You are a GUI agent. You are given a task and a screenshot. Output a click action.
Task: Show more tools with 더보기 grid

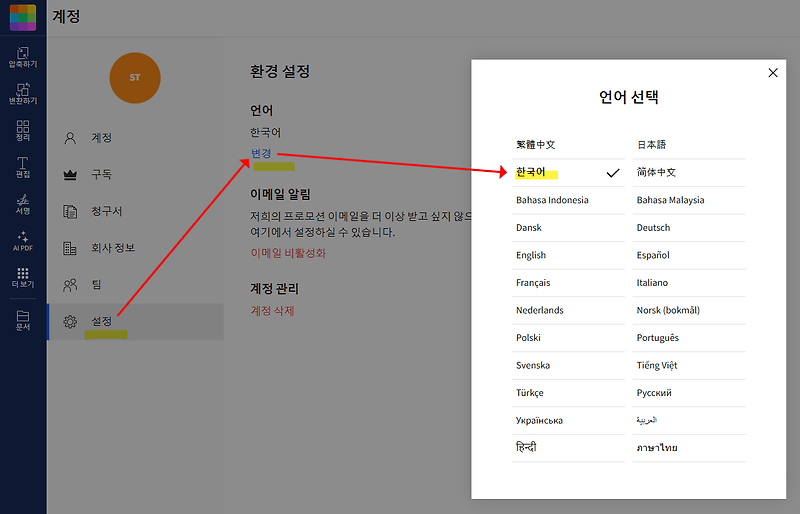[23, 278]
